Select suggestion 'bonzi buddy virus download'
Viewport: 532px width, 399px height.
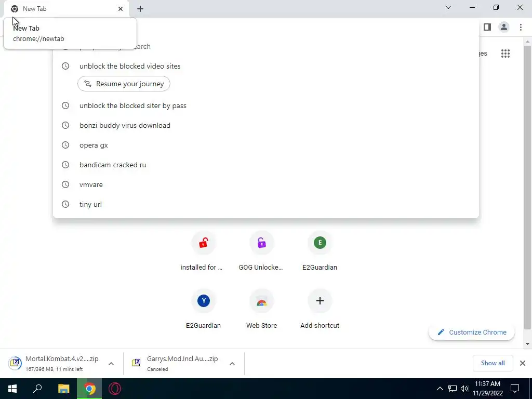click(265, 125)
